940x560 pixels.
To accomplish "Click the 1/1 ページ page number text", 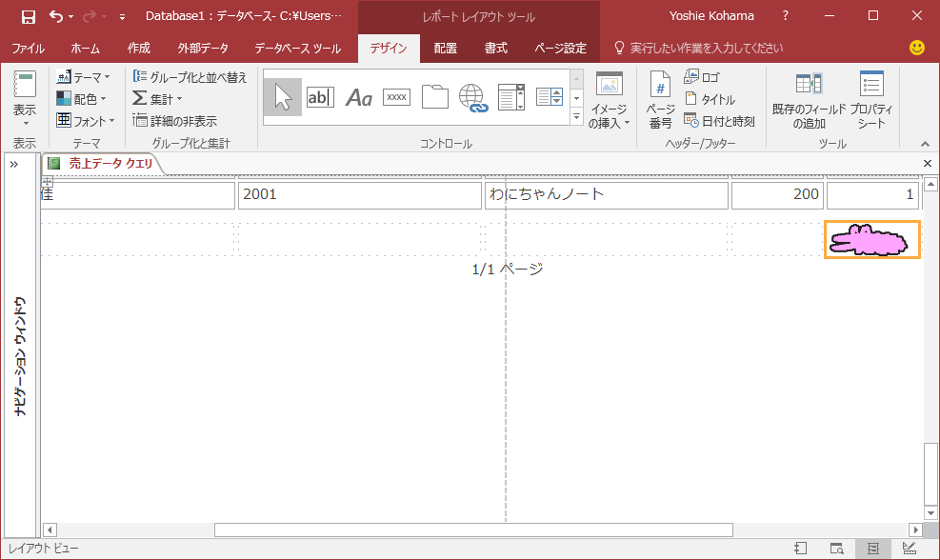I will [x=508, y=270].
